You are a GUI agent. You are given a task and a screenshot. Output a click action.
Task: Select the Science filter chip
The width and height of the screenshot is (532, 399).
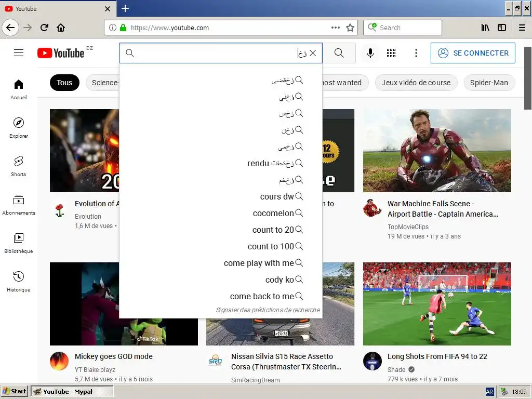click(103, 83)
